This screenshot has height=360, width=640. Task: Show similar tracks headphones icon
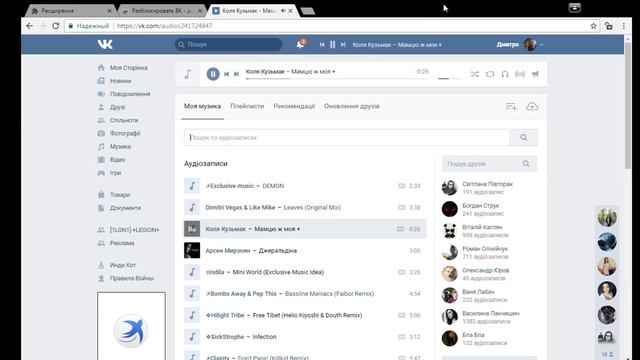505,74
